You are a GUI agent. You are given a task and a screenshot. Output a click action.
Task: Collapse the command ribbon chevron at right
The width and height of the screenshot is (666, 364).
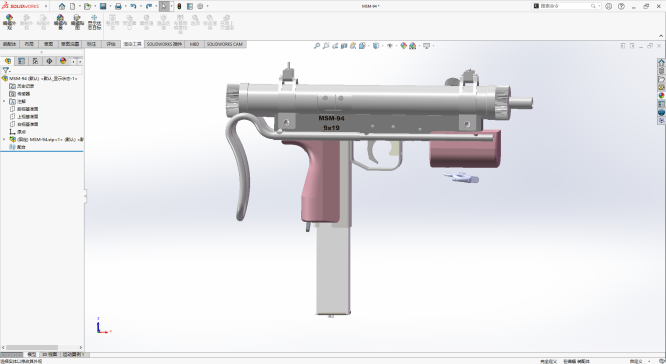point(661,36)
